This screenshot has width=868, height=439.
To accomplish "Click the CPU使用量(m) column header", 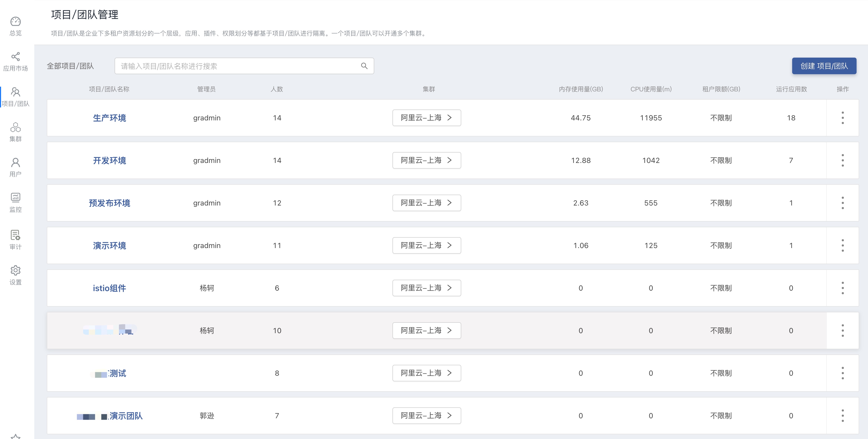I will 651,89.
